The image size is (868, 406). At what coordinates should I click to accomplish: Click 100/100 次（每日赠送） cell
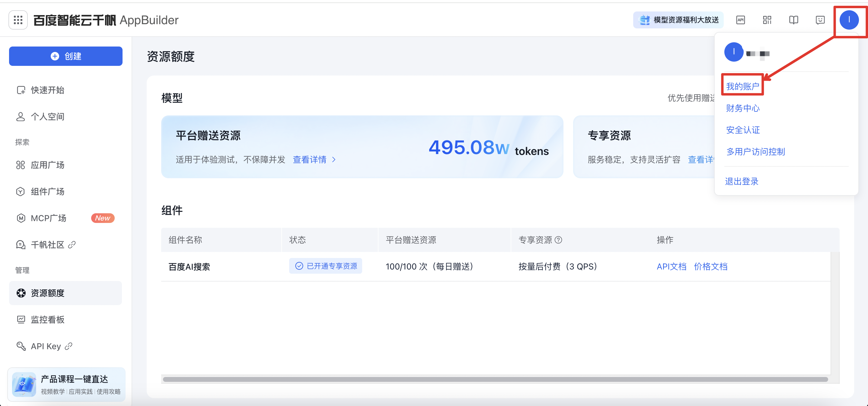pyautogui.click(x=430, y=266)
